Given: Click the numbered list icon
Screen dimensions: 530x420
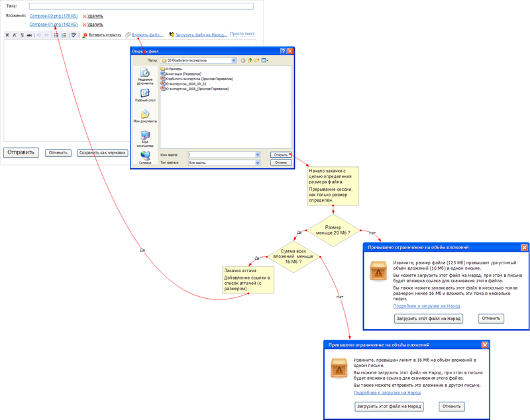Looking at the screenshot, I should click(64, 35).
